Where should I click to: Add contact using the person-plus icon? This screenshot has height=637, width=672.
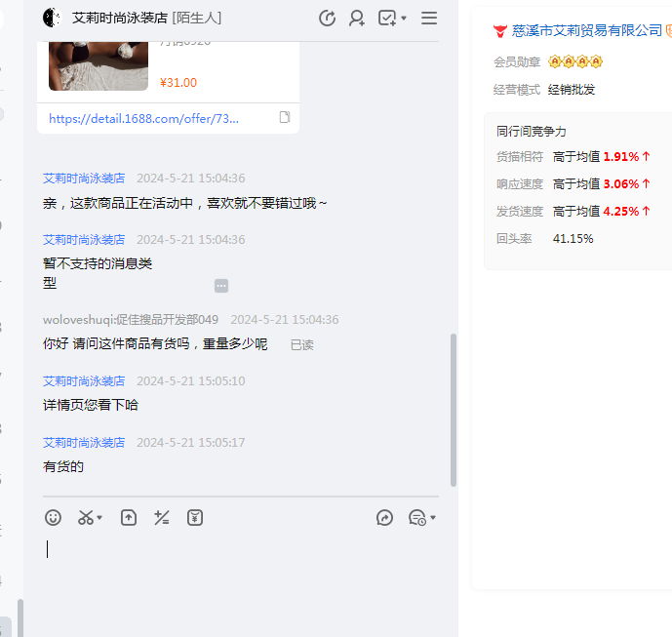point(357,18)
